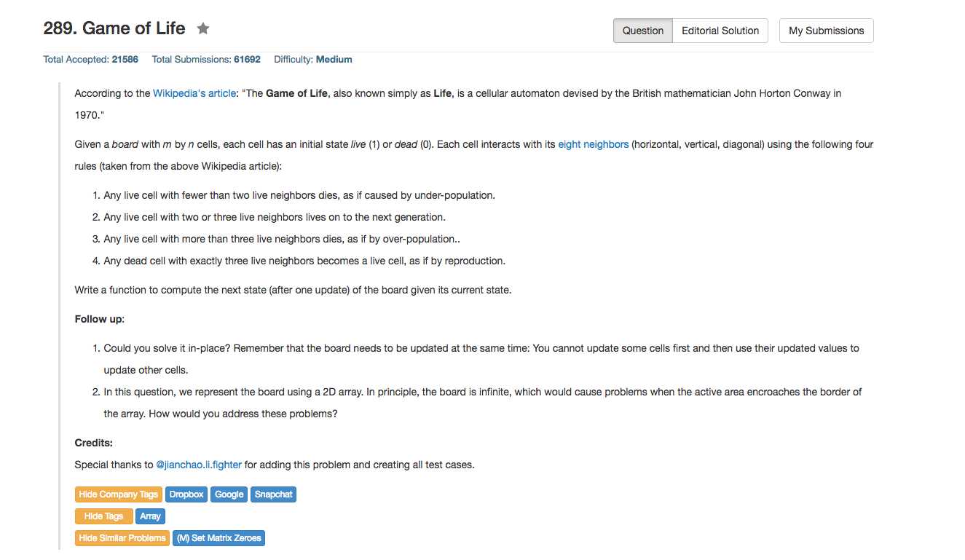965x560 pixels.
Task: Open the Editorial Solution tab
Action: 720,31
